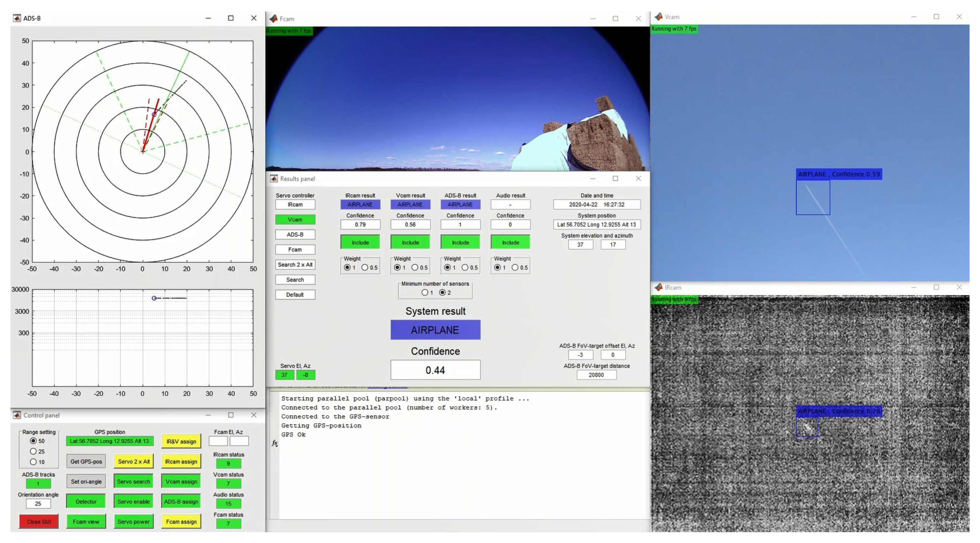This screenshot has height=543, width=980.
Task: Click the Search 2 x Alt button
Action: [x=295, y=264]
